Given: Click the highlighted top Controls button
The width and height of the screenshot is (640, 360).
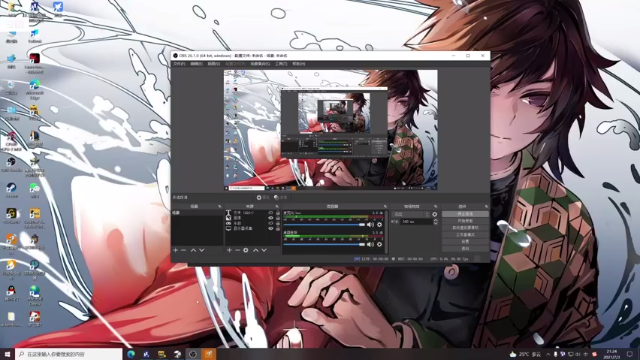Looking at the screenshot, I should (465, 214).
